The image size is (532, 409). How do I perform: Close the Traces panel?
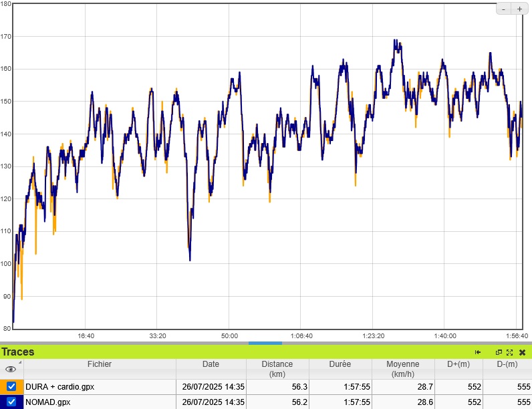pyautogui.click(x=522, y=352)
